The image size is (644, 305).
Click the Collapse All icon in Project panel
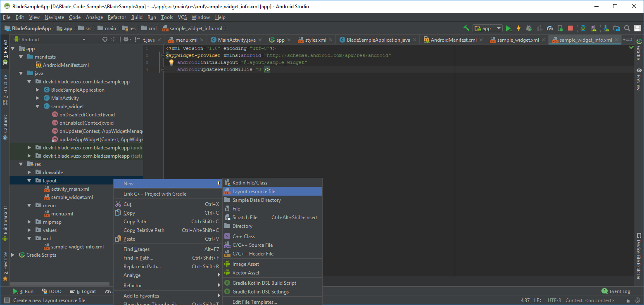pos(114,40)
